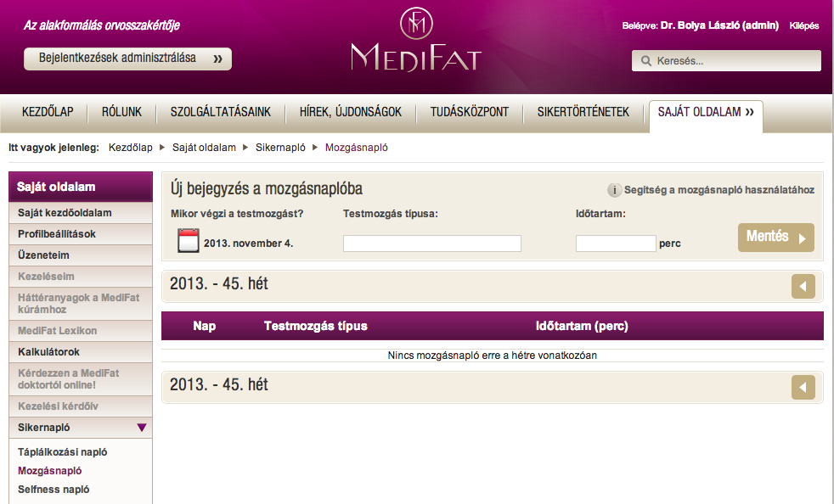Click the Testmozgás típus column header
834x504 pixels.
(x=315, y=326)
